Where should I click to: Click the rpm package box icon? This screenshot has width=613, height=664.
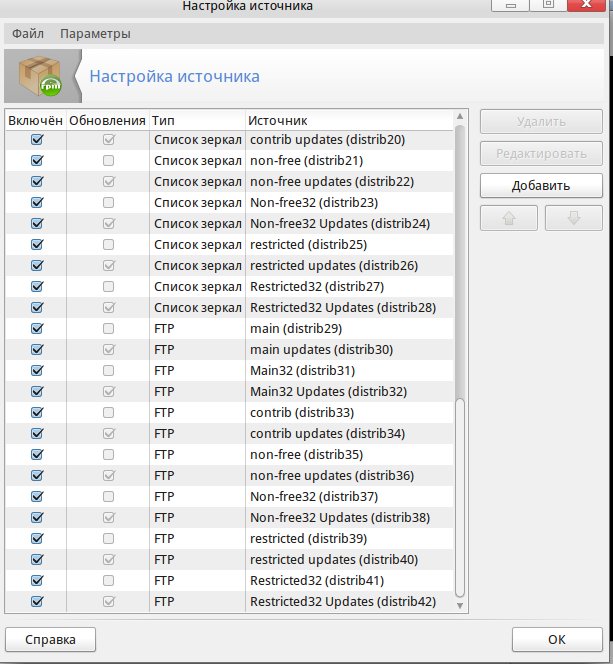tap(40, 76)
